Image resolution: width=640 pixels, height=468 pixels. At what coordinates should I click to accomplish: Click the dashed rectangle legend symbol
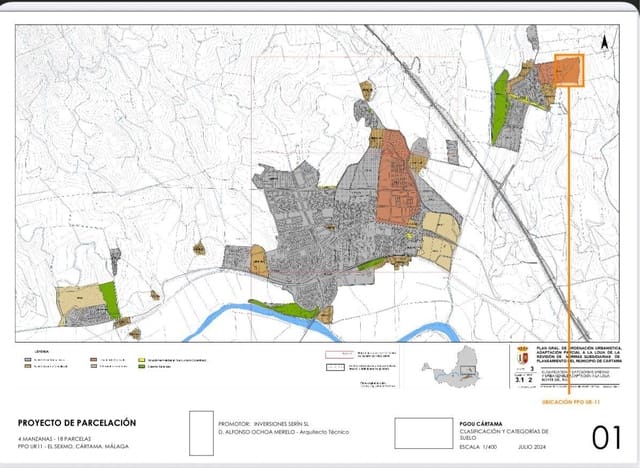(x=342, y=367)
